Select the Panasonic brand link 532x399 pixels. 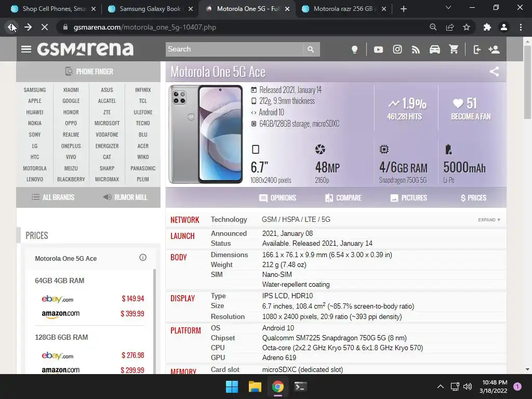(143, 168)
